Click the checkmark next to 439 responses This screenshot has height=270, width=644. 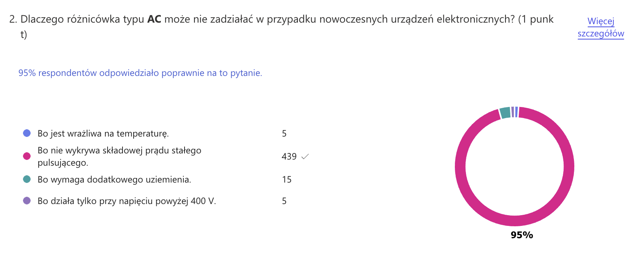point(305,156)
